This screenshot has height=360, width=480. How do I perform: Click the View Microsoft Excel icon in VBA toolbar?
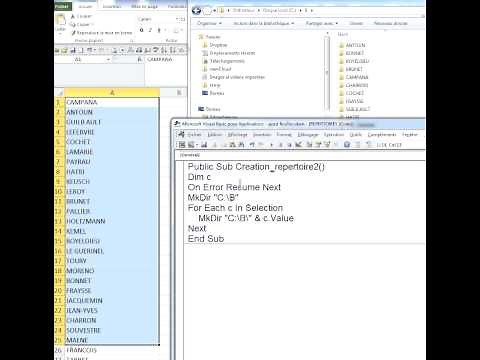click(182, 144)
